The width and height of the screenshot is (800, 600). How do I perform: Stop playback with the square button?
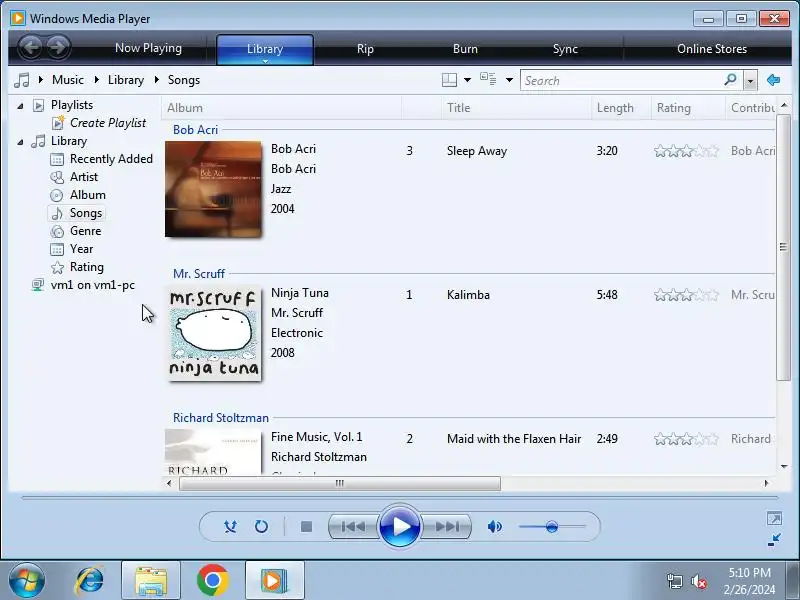306,527
